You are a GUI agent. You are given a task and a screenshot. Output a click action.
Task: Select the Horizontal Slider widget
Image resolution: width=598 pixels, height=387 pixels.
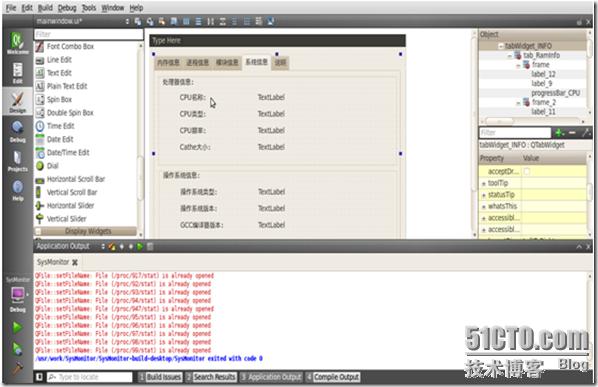[x=65, y=206]
